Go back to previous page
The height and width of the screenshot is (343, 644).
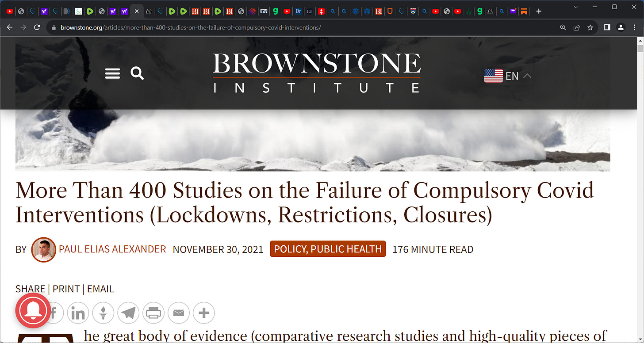tap(10, 27)
